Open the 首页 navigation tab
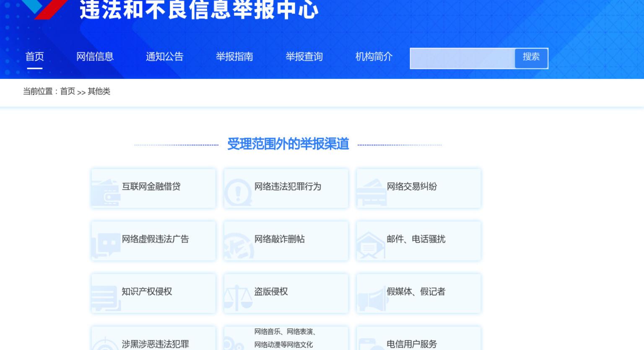The height and width of the screenshot is (350, 644). pyautogui.click(x=35, y=57)
